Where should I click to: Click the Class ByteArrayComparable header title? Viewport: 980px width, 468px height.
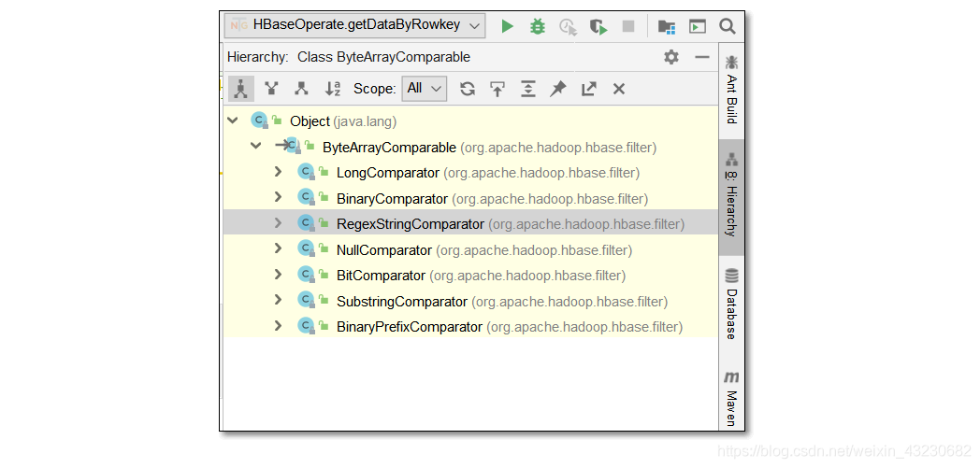pos(383,57)
